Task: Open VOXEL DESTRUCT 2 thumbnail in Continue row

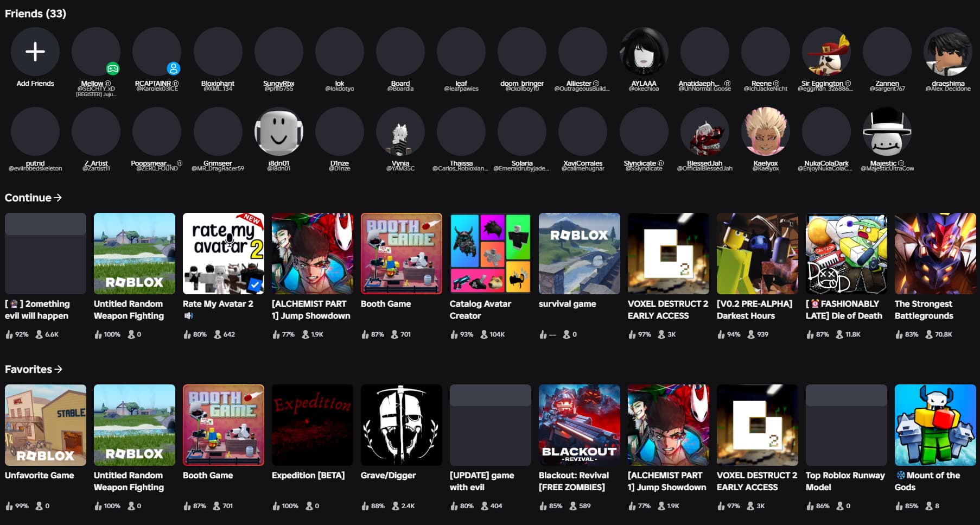Action: tap(669, 254)
